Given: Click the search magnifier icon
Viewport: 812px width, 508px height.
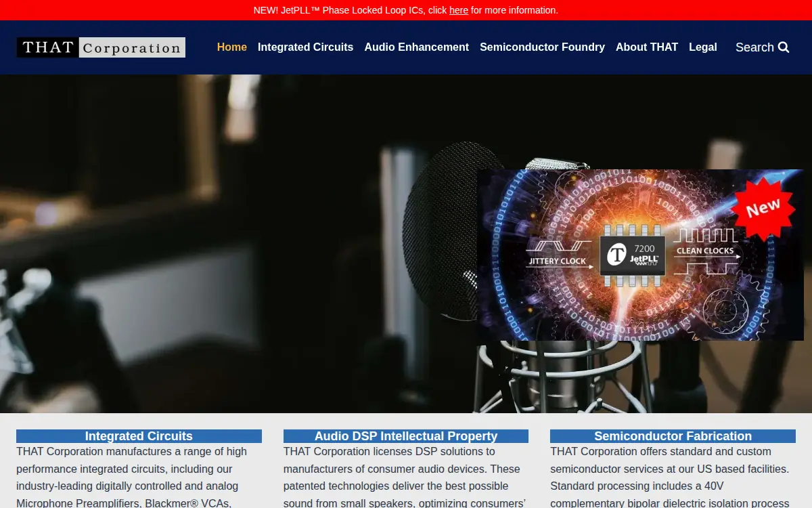Looking at the screenshot, I should pos(784,47).
